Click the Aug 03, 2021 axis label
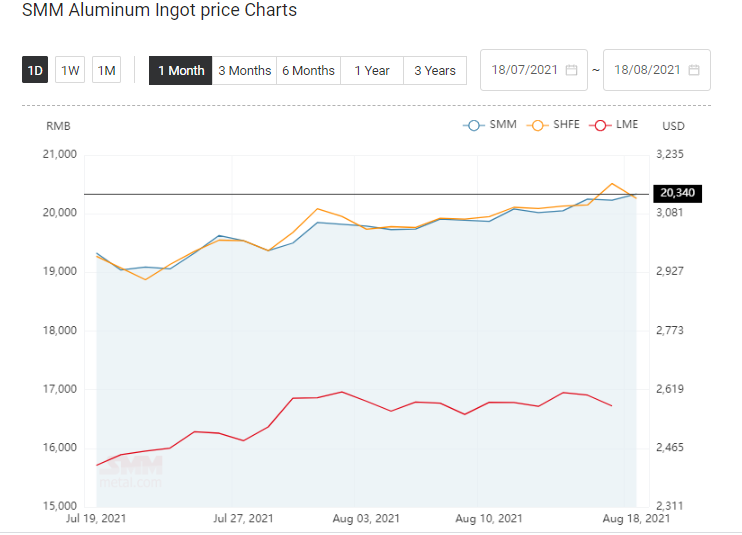742x535 pixels. pos(366,518)
